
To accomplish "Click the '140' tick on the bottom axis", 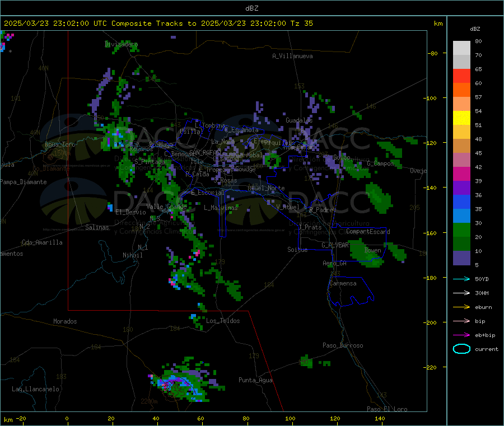I will point(380,418).
